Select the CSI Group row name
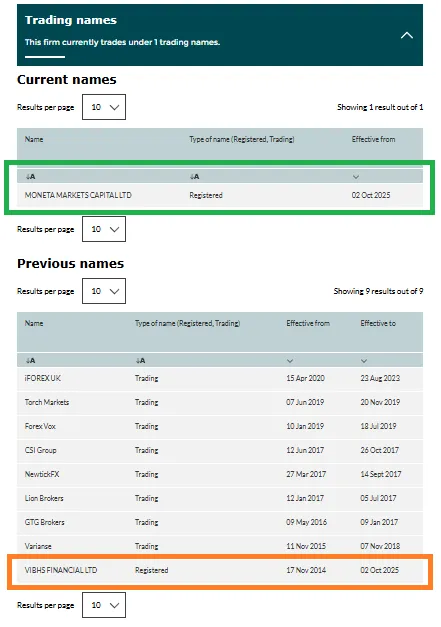Image resolution: width=441 pixels, height=627 pixels. (40, 450)
